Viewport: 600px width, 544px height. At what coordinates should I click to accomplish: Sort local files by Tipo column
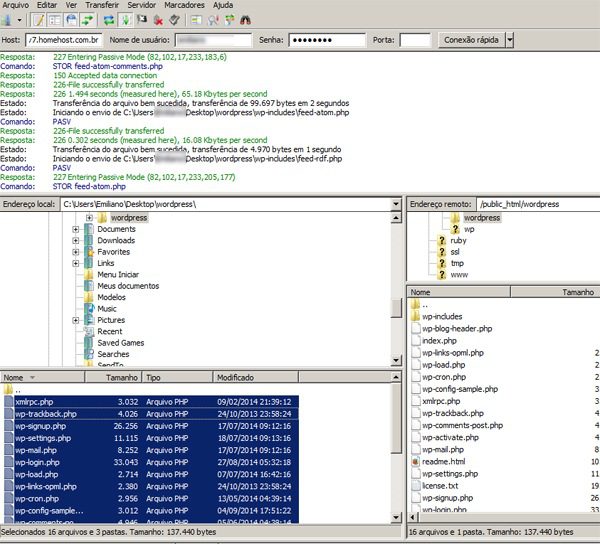pos(177,378)
